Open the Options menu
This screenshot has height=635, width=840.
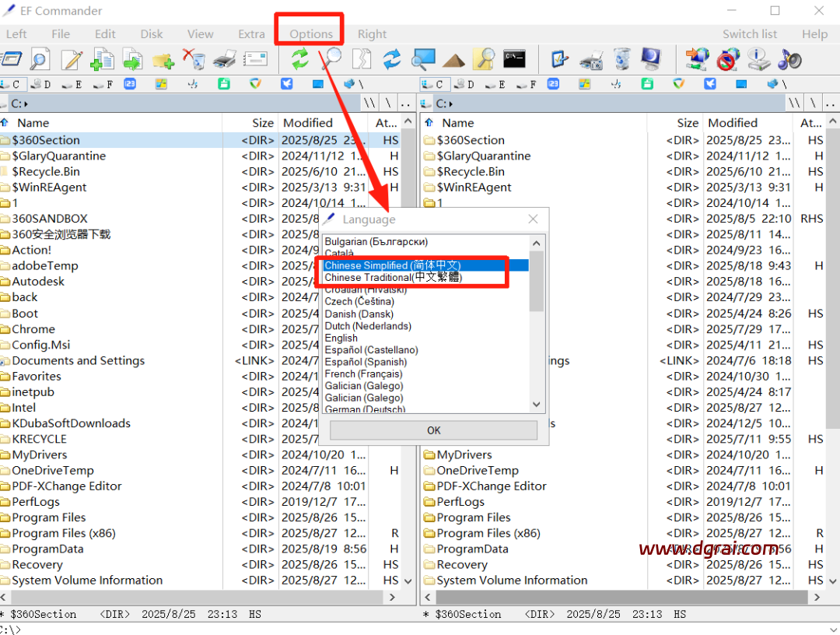(311, 34)
